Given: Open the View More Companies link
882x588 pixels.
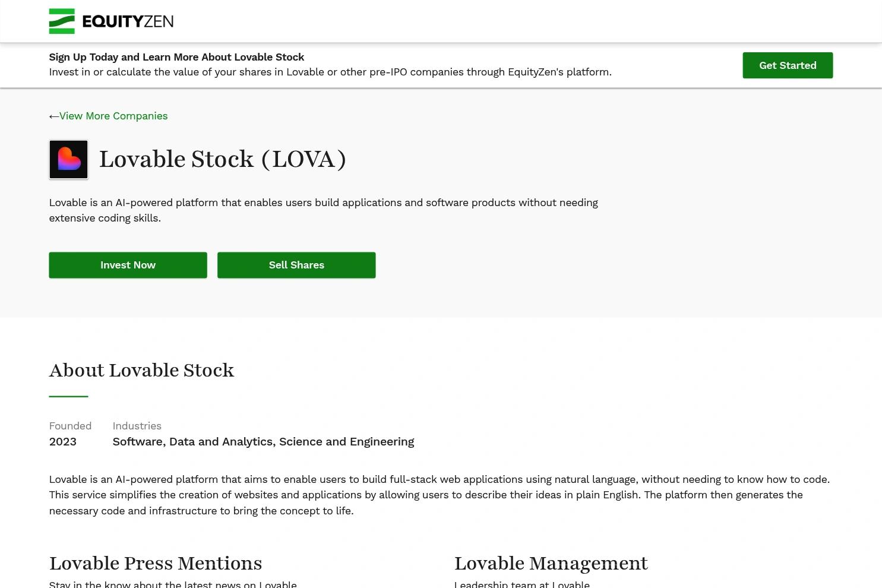Looking at the screenshot, I should (x=113, y=116).
